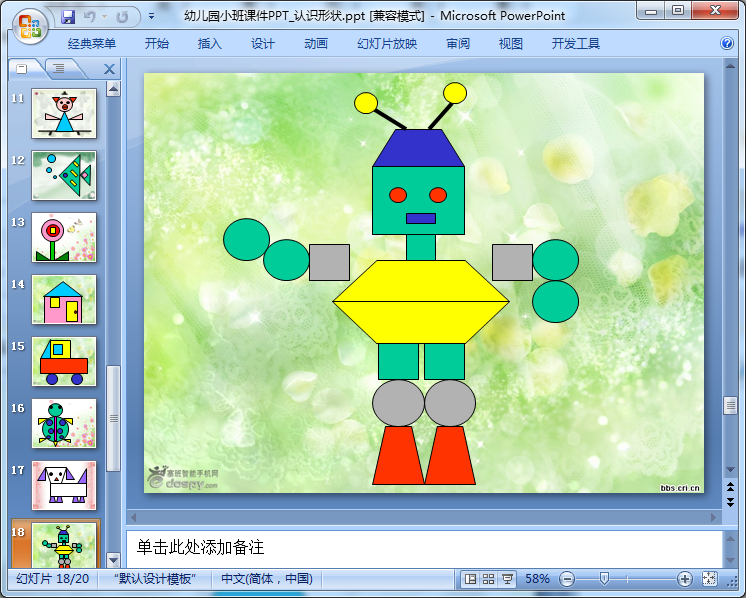746x598 pixels.
Task: Select slide 14 house thumbnail
Action: click(64, 299)
